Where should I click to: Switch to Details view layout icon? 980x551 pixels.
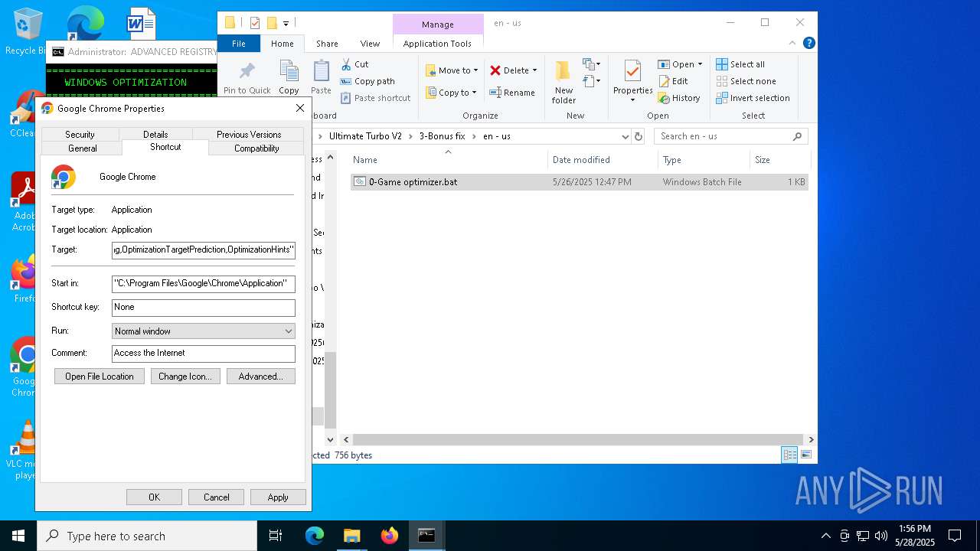[789, 455]
